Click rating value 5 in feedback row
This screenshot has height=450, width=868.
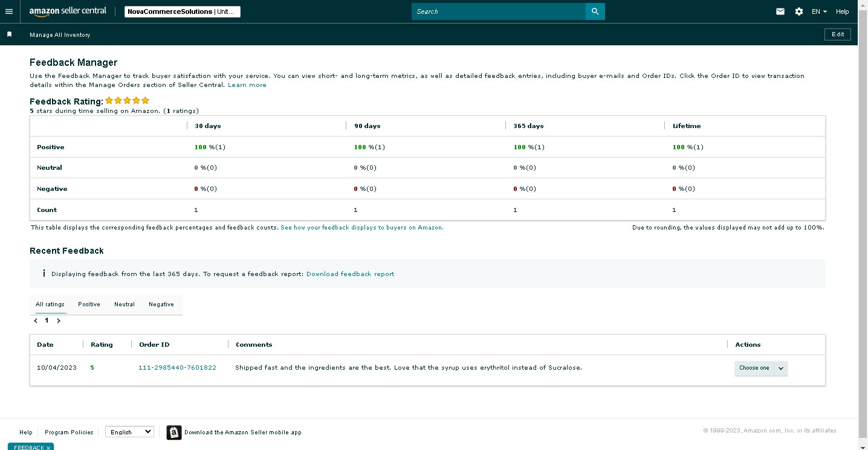pyautogui.click(x=92, y=368)
